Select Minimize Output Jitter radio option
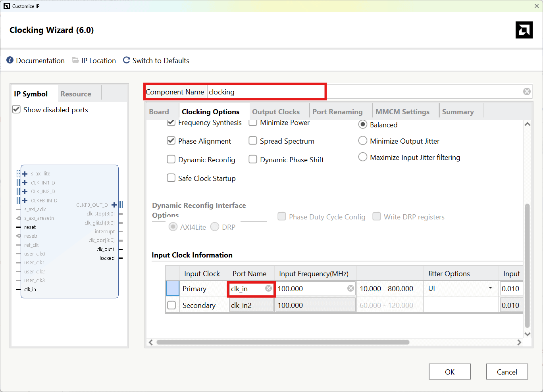 coord(362,141)
